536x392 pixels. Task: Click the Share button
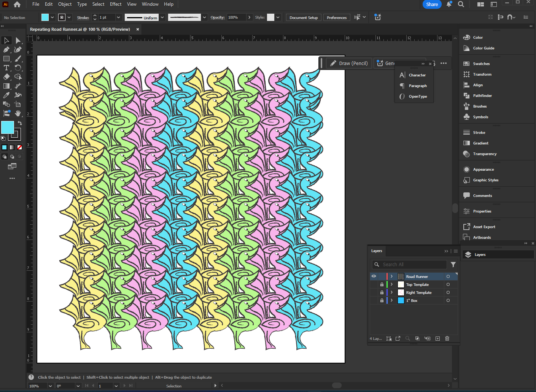[432, 4]
